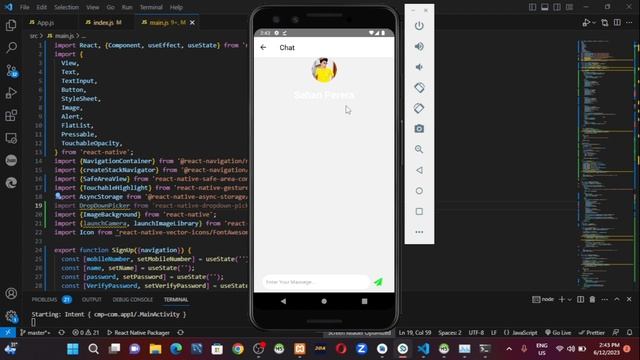Tap Android recents button on phone
This screenshot has height=360, width=640.
(364, 301)
